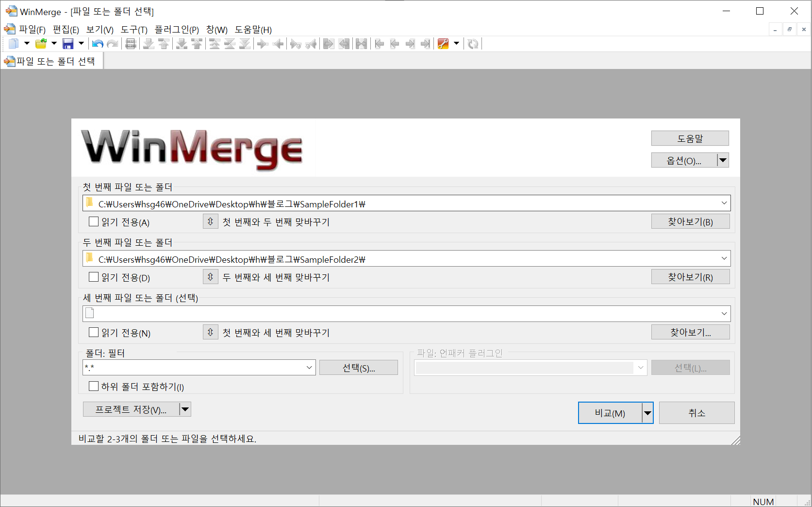The width and height of the screenshot is (812, 507).
Task: Click the 찾아보기(B) button
Action: click(690, 221)
